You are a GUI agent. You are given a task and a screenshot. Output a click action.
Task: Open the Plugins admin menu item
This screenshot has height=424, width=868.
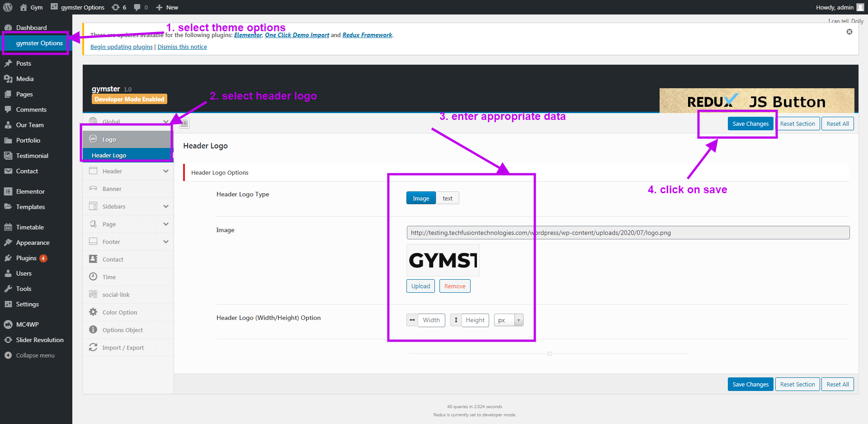[x=26, y=258]
